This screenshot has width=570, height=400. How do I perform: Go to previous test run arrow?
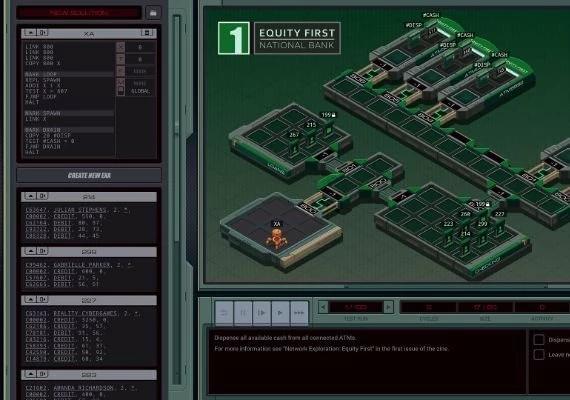(323, 307)
